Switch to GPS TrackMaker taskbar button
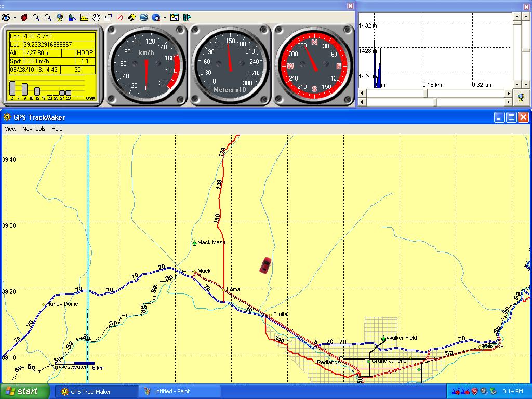 tap(96, 392)
